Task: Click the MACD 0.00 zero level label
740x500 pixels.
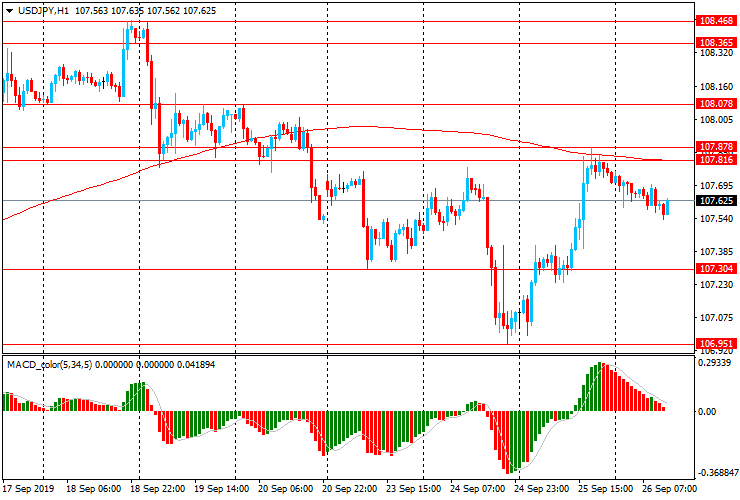Action: pos(708,411)
